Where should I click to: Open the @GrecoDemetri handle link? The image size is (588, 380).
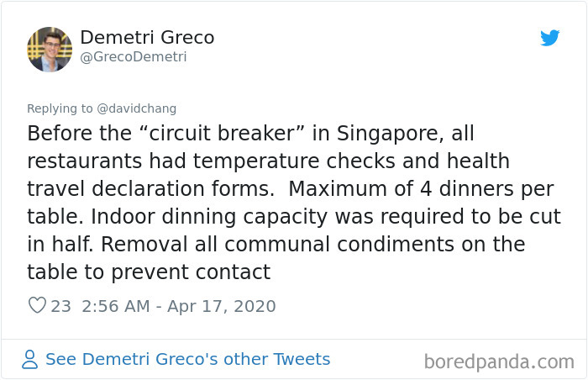click(x=133, y=56)
